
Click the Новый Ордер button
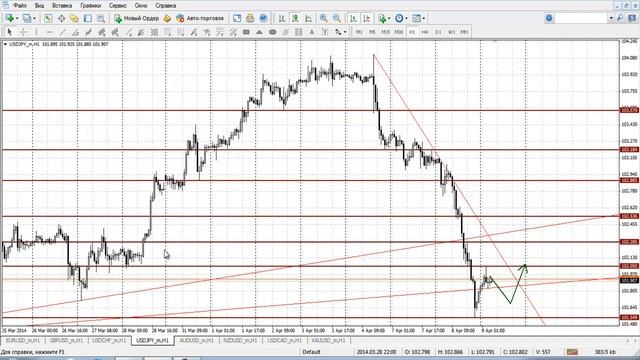(137, 18)
